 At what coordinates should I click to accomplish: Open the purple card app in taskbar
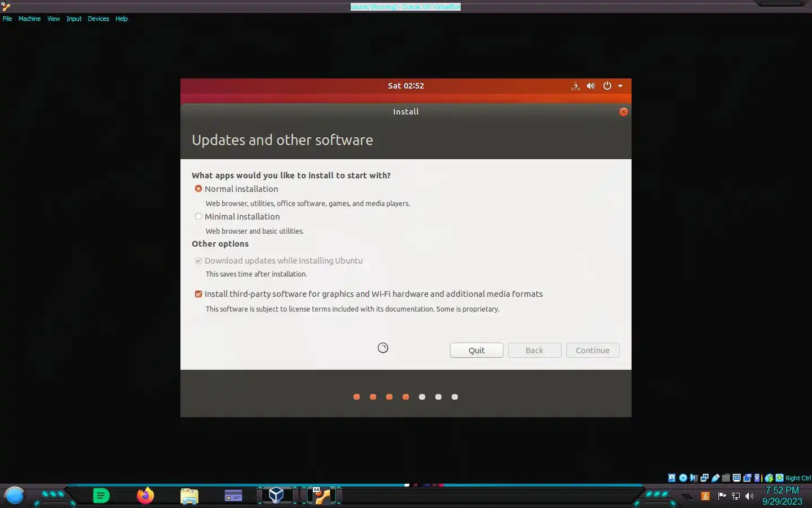(233, 496)
